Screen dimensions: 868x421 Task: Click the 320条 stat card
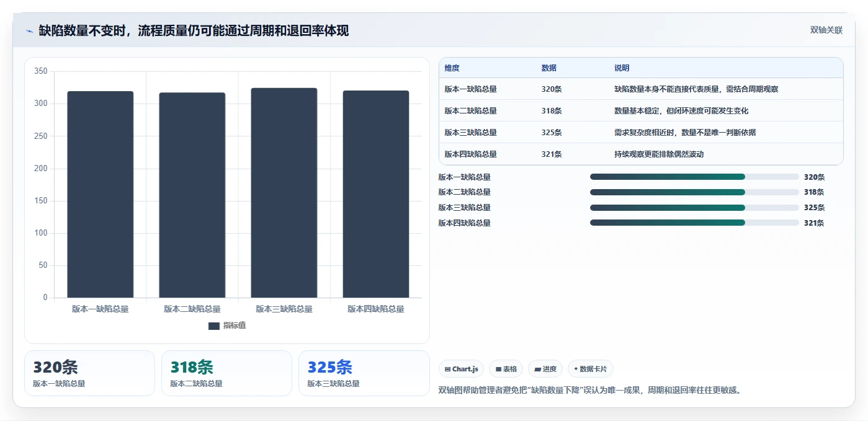89,373
